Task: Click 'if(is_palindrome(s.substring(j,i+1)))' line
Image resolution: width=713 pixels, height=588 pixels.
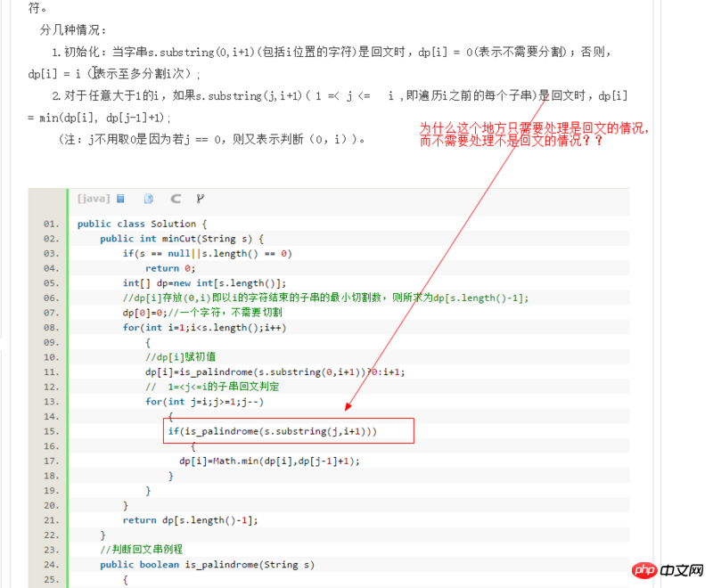Action: tap(273, 431)
